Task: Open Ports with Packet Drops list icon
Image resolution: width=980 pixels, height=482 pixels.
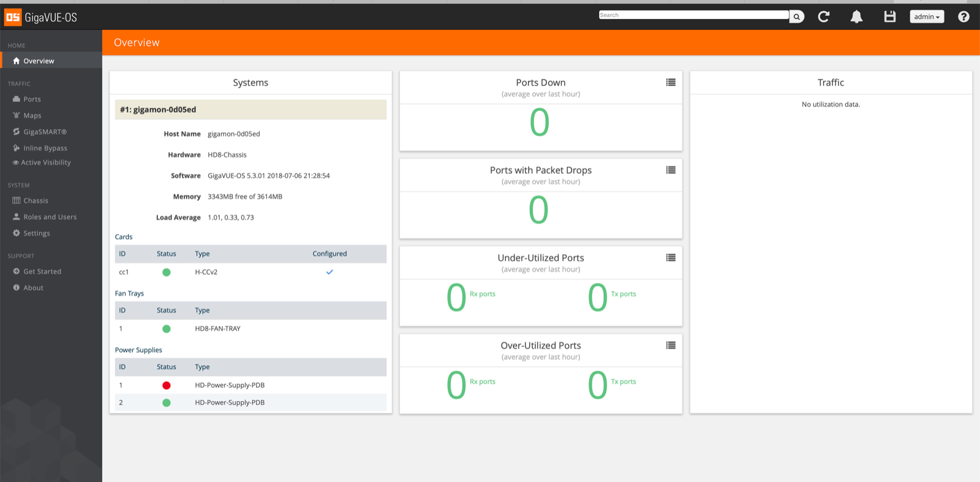Action: coord(671,170)
